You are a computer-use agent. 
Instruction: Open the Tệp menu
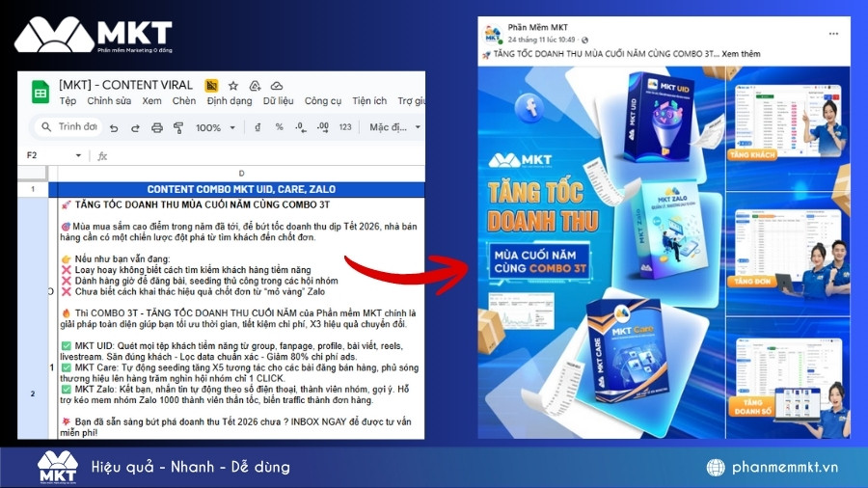[68, 100]
